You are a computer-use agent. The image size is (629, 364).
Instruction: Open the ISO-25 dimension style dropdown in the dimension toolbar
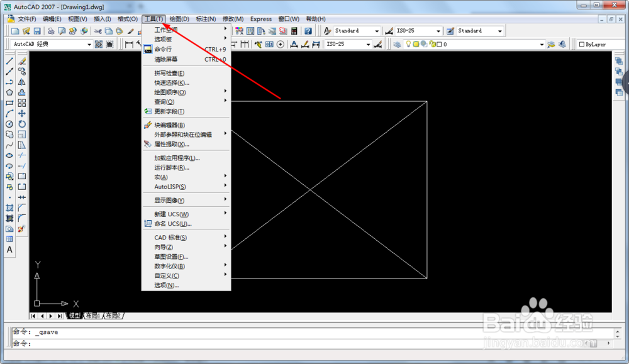(368, 44)
